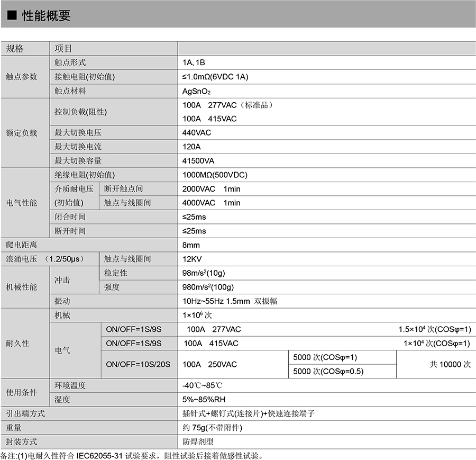Image resolution: width=476 pixels, height=460 pixels.
Task: Select the 440VAC maximum switching voltage cell
Action: point(197,133)
